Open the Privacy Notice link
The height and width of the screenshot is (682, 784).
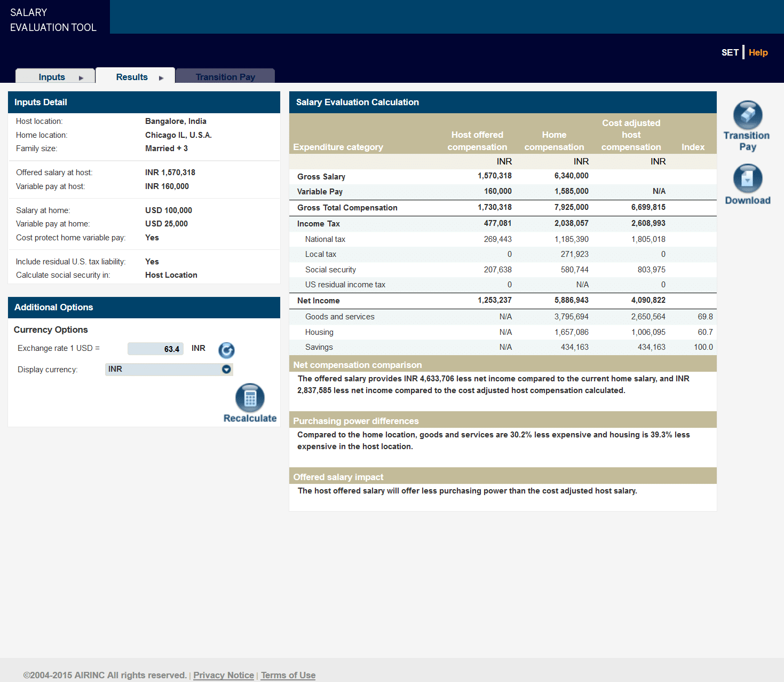[224, 675]
